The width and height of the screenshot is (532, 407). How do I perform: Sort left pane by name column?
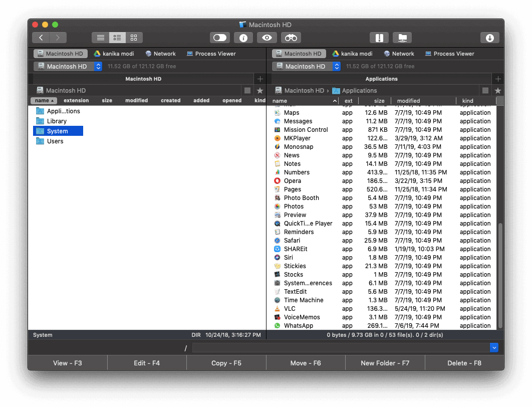pyautogui.click(x=44, y=100)
